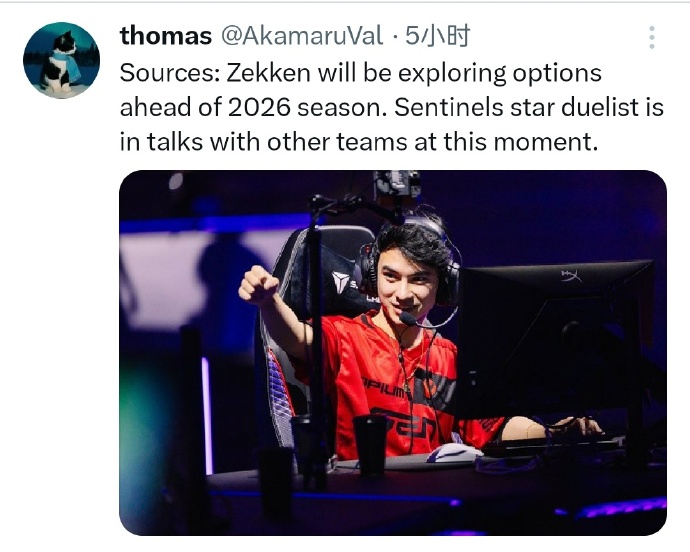Click the @AkamaruVal handle
690x552 pixels.
[x=299, y=36]
